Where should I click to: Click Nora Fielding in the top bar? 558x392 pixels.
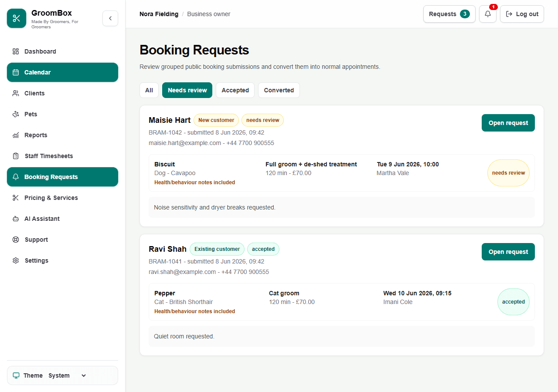coord(159,14)
